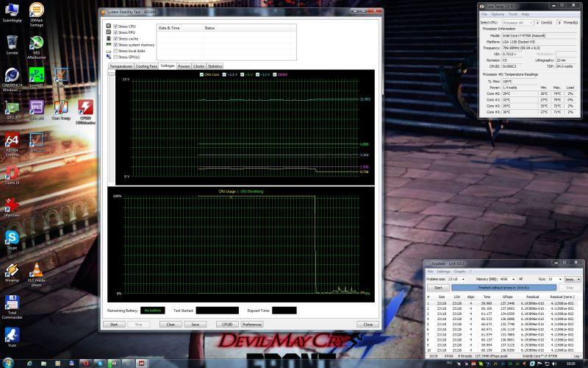588x368 pixels.
Task: Open the File menu in Core Temp
Action: 484,14
